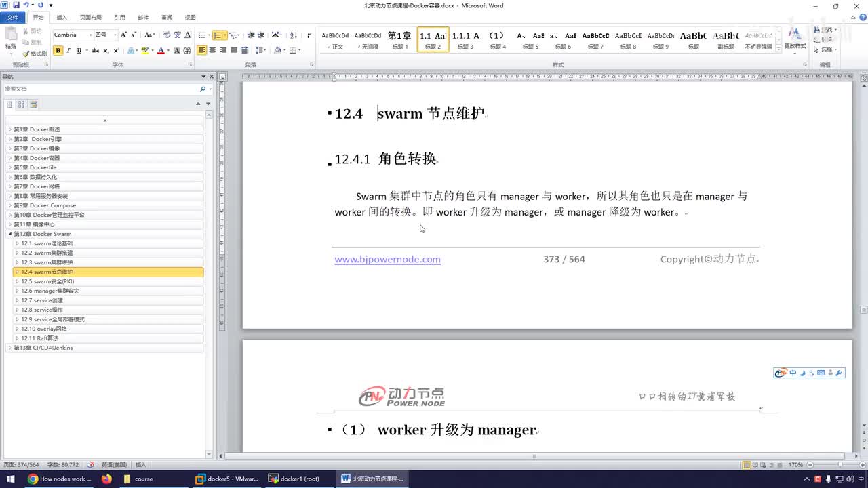
Task: Click the 选择 (Select) button in editing group
Action: point(825,49)
